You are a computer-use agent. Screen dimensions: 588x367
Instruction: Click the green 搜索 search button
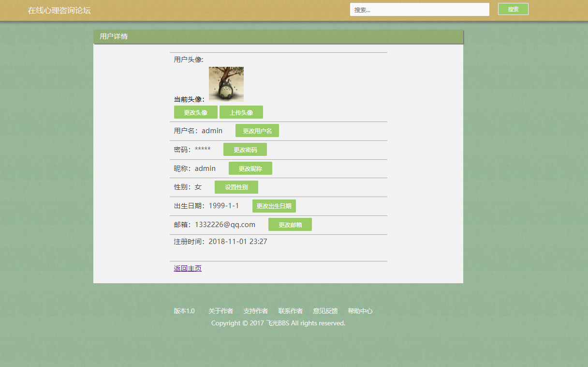tap(513, 9)
